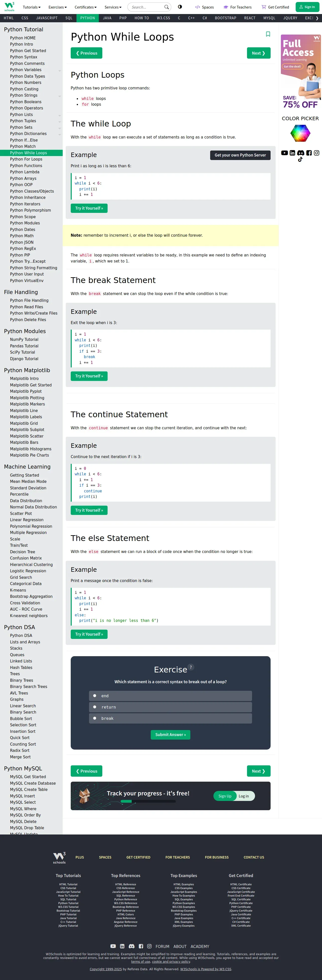
Task: Open Python For Loops sidebar link
Action: [26, 159]
